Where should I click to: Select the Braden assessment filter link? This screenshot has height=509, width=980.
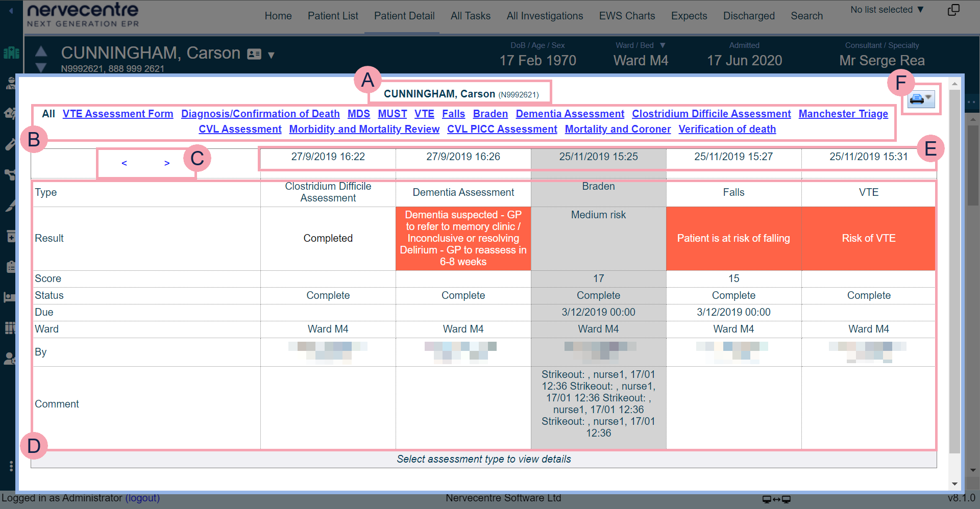pyautogui.click(x=490, y=114)
